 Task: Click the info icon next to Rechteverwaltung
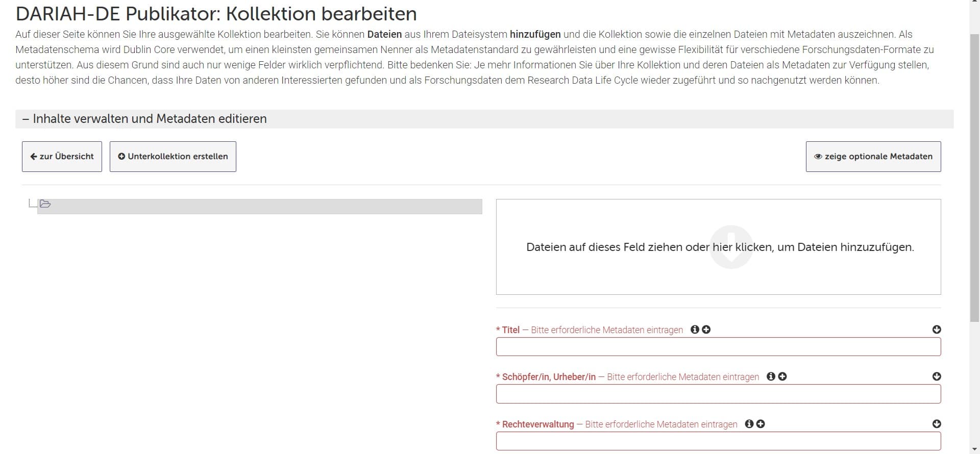[749, 424]
